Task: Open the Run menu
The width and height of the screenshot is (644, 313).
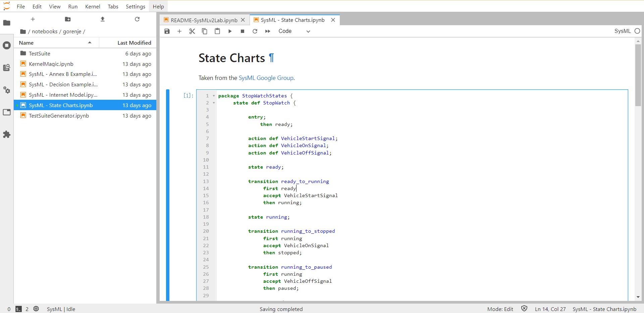Action: coord(73,6)
